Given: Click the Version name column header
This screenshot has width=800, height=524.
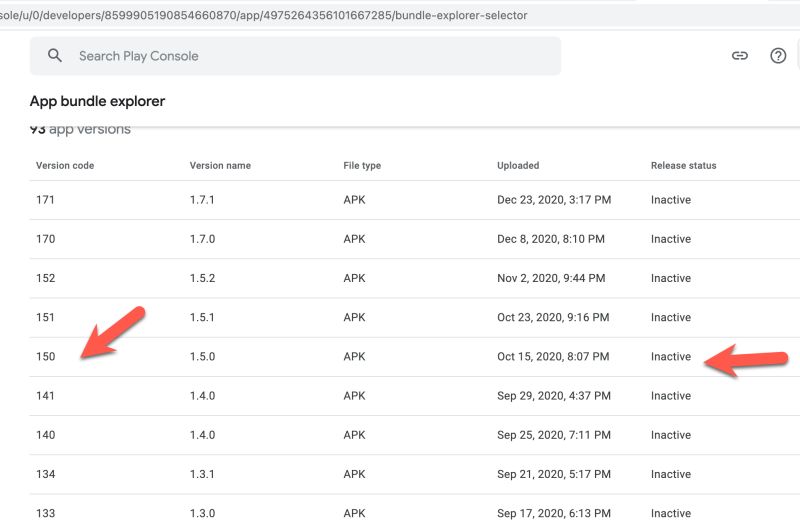Looking at the screenshot, I should (x=220, y=165).
